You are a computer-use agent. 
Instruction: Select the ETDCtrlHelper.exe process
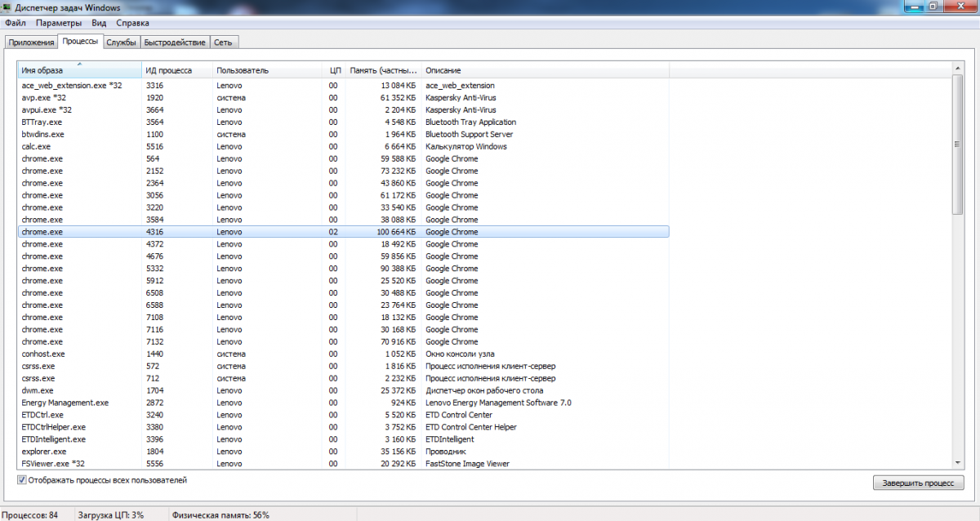click(x=343, y=427)
